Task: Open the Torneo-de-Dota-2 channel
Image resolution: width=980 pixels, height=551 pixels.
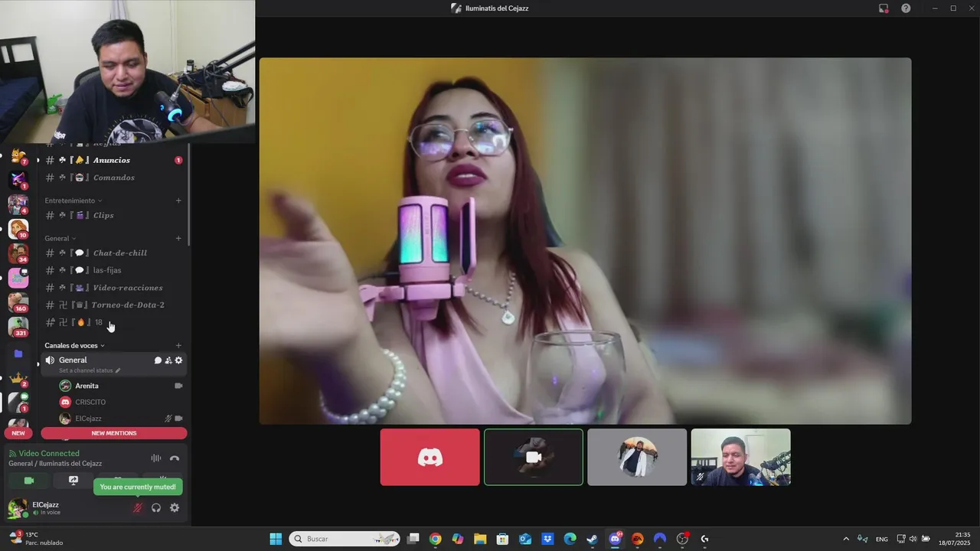Action: point(113,305)
